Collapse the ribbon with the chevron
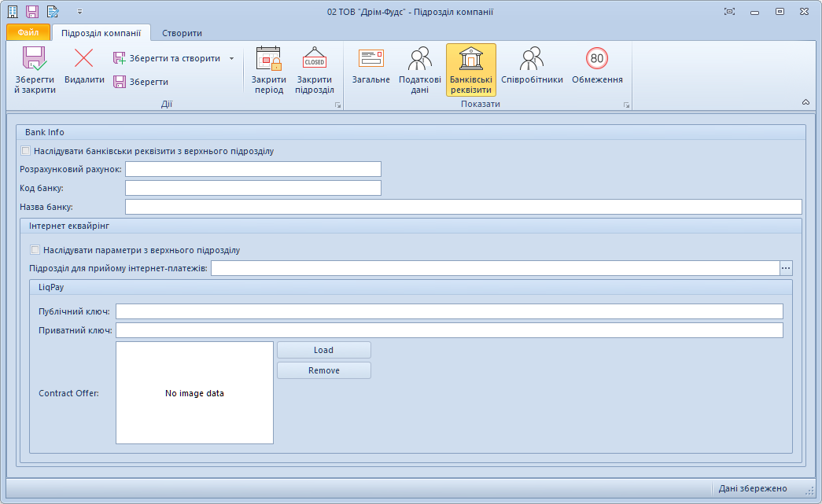Screen dimensions: 822x504 [x=805, y=102]
